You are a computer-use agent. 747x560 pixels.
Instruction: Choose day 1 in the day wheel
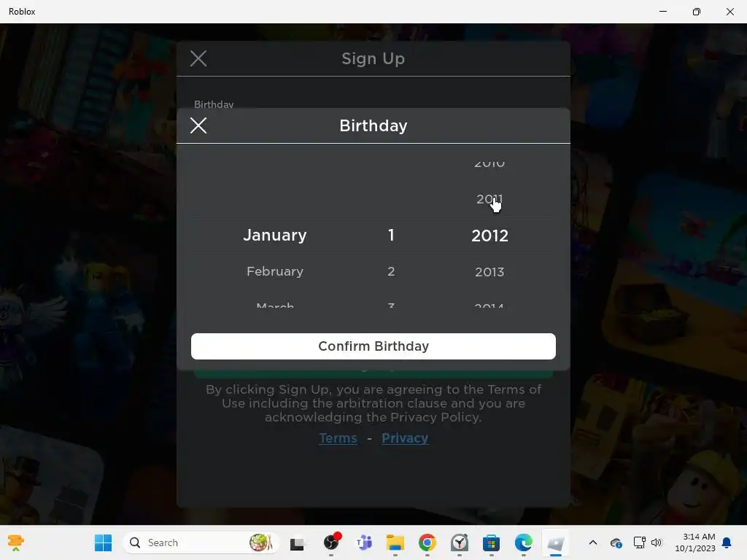tap(391, 236)
